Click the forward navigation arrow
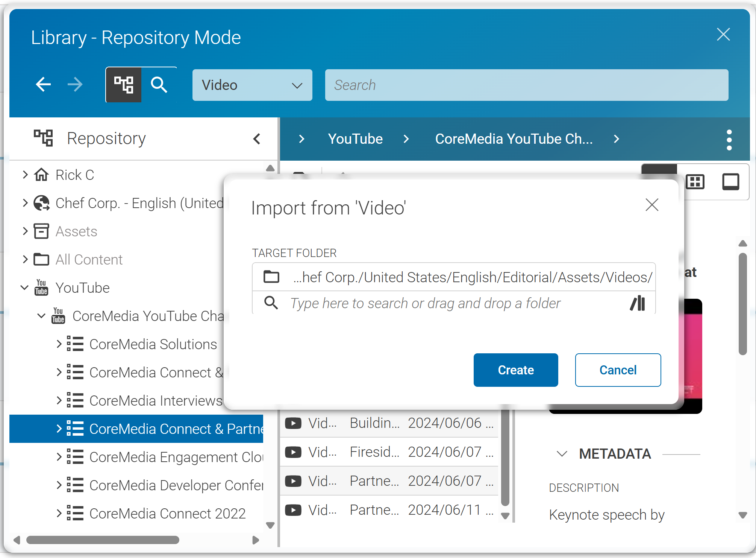The height and width of the screenshot is (558, 756). (75, 84)
